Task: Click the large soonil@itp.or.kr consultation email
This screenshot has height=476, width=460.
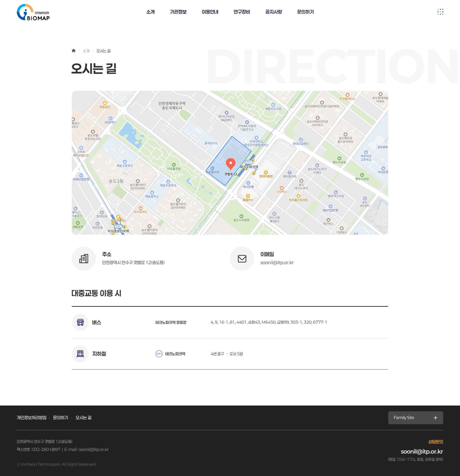Action: (x=422, y=452)
